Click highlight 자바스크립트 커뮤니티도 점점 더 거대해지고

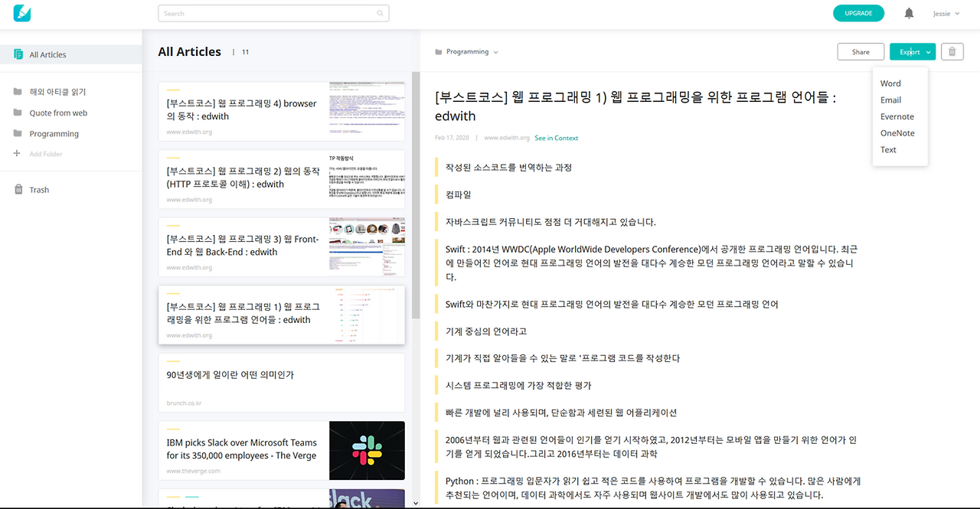pos(550,222)
